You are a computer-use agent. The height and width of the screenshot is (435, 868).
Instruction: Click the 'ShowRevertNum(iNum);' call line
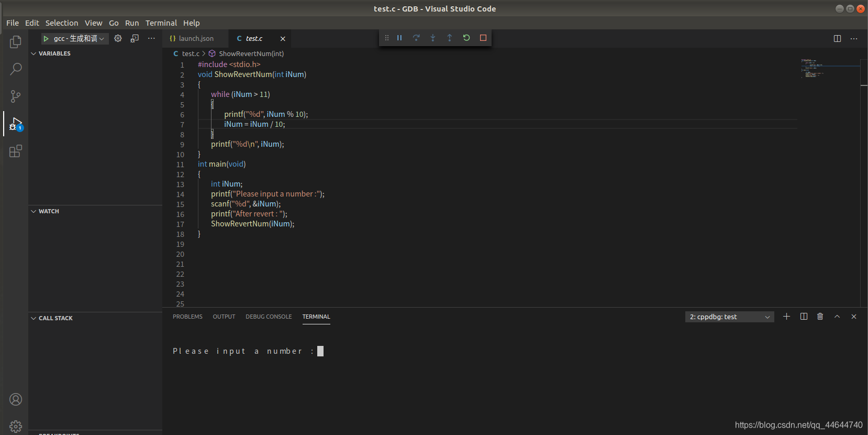(253, 224)
